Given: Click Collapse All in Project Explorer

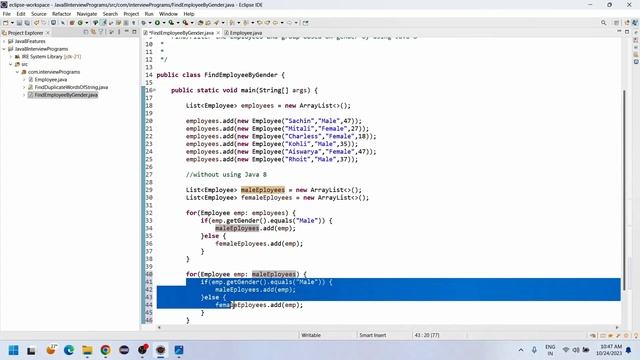Looking at the screenshot, I should (x=86, y=32).
